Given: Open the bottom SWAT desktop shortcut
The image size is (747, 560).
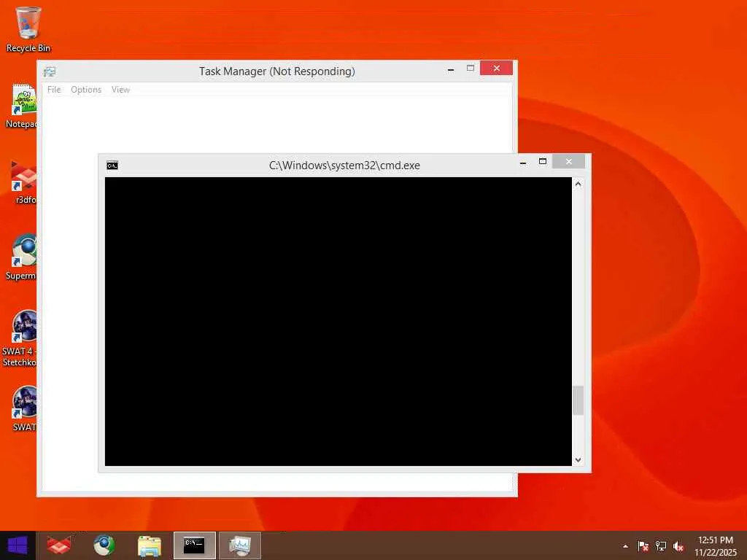Looking at the screenshot, I should (24, 408).
